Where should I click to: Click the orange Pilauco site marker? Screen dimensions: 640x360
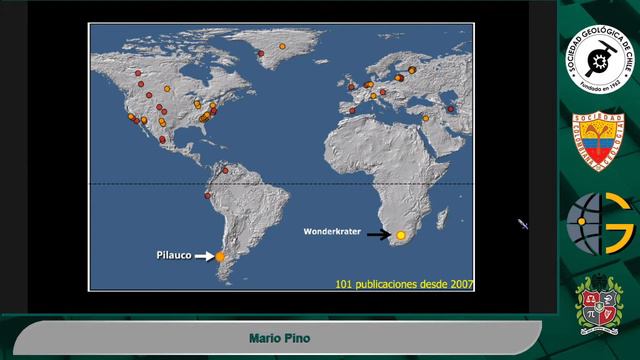pyautogui.click(x=220, y=256)
